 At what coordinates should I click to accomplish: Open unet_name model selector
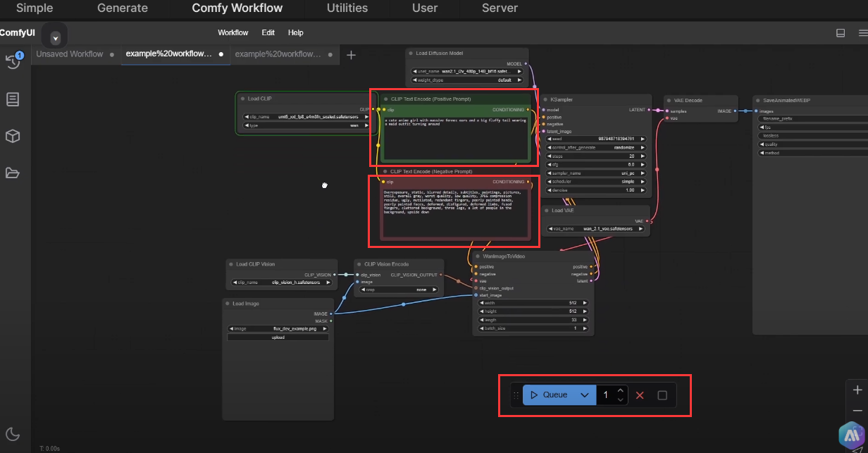(467, 71)
